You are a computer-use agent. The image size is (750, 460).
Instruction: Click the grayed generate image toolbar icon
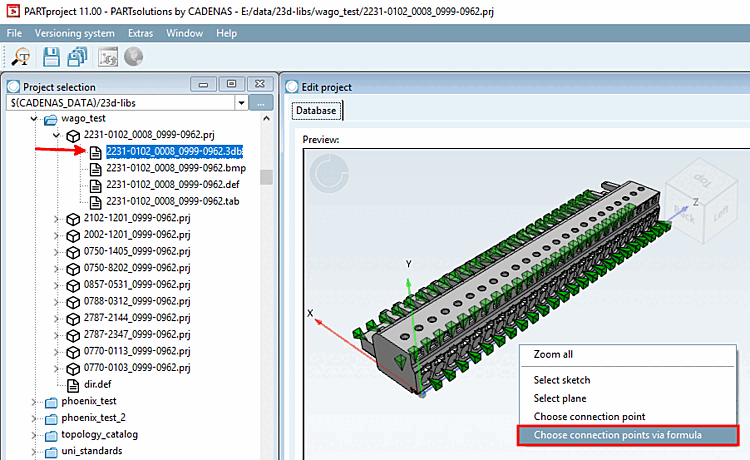[x=108, y=57]
